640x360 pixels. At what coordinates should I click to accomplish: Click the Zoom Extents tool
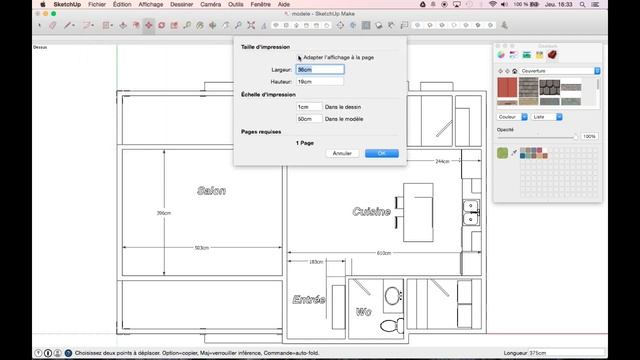251,25
